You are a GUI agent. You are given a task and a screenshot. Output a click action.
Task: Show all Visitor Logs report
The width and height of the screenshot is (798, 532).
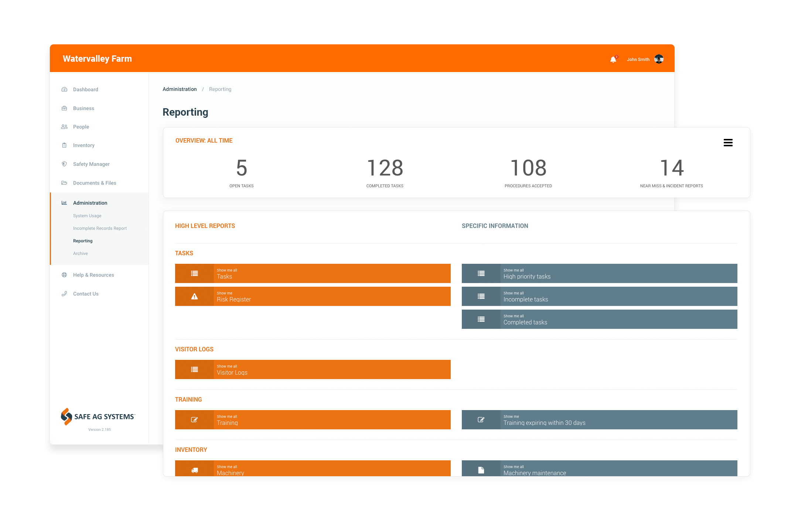313,369
